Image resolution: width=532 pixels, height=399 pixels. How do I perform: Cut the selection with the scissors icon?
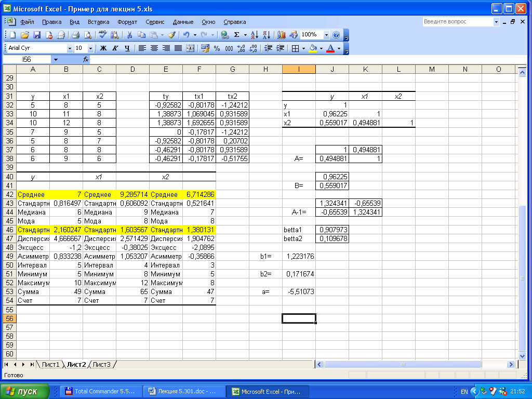click(x=129, y=35)
